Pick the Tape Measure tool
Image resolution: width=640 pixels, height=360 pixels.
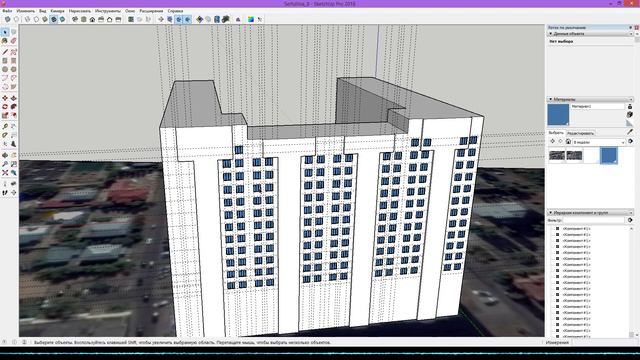click(x=5, y=127)
